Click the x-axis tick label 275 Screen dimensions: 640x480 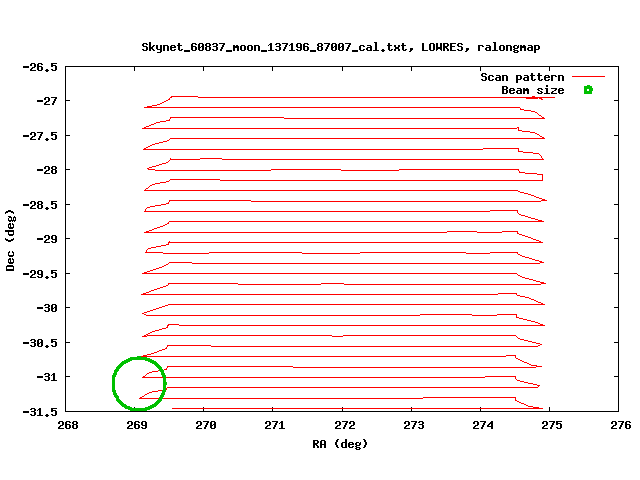coord(552,425)
